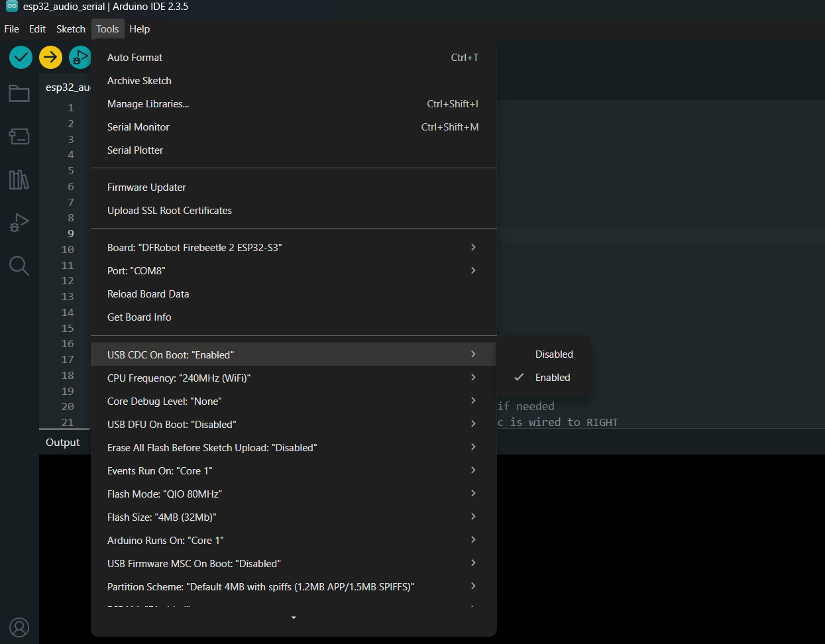Expand the Partition Scheme chevron

pyautogui.click(x=473, y=586)
